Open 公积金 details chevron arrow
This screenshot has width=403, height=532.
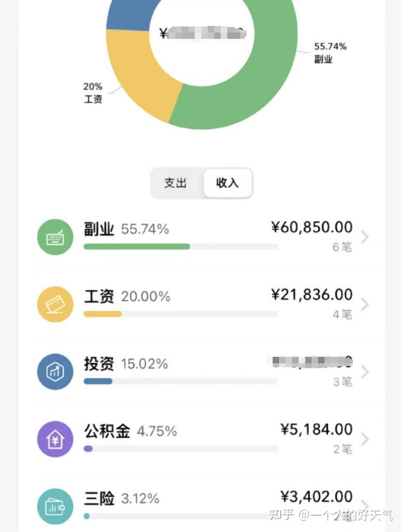coord(365,439)
